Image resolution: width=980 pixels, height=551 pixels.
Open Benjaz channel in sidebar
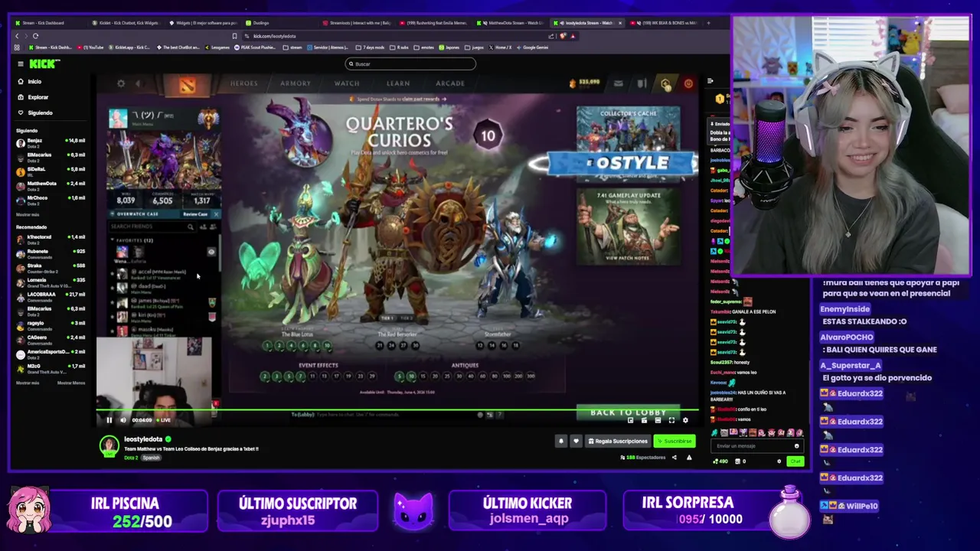tap(51, 142)
